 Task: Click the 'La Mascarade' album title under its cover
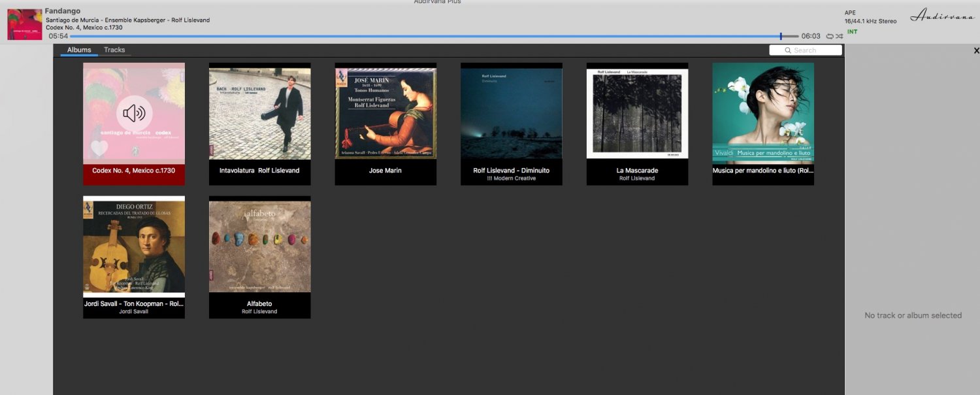[x=638, y=171]
